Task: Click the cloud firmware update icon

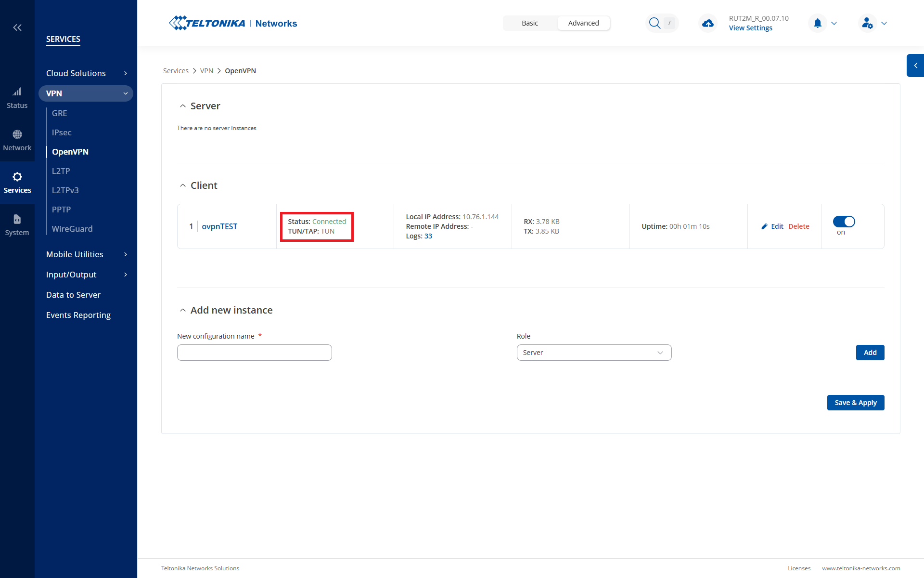Action: [x=707, y=23]
